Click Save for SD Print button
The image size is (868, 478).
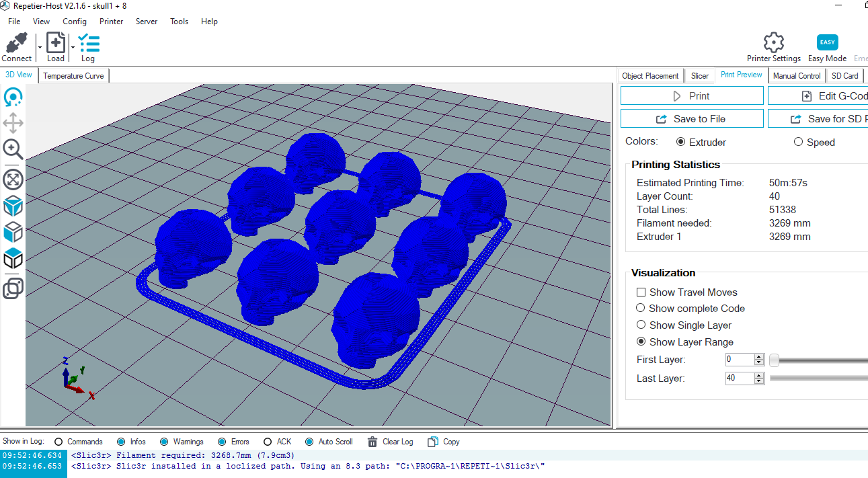(x=818, y=118)
